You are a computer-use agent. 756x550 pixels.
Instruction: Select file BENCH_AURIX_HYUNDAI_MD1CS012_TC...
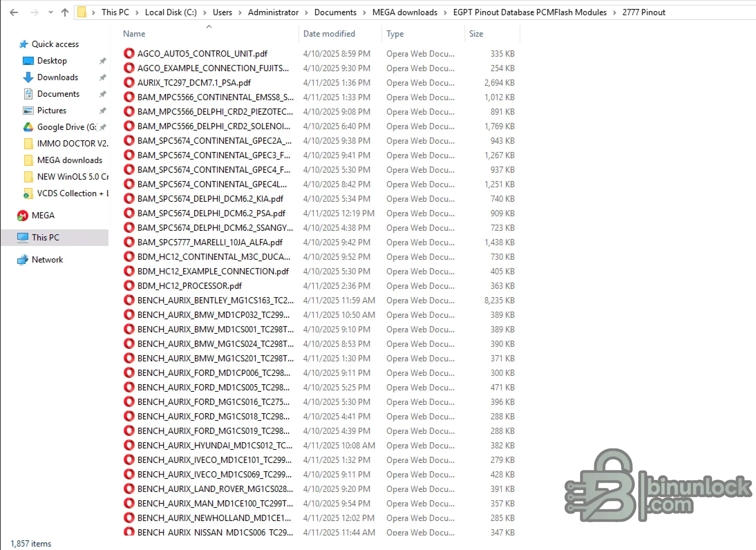click(215, 445)
